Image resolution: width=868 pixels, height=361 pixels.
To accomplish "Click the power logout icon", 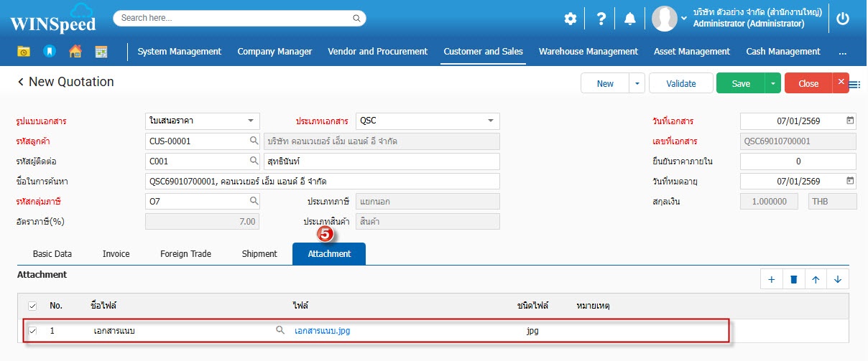I will [843, 19].
